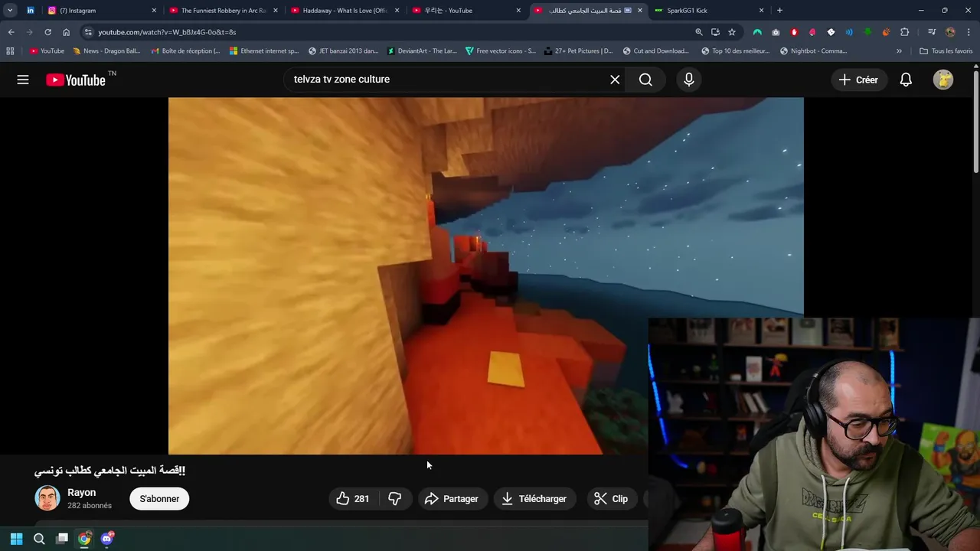Click the magnifier search button
This screenshot has width=980, height=551.
[x=645, y=80]
